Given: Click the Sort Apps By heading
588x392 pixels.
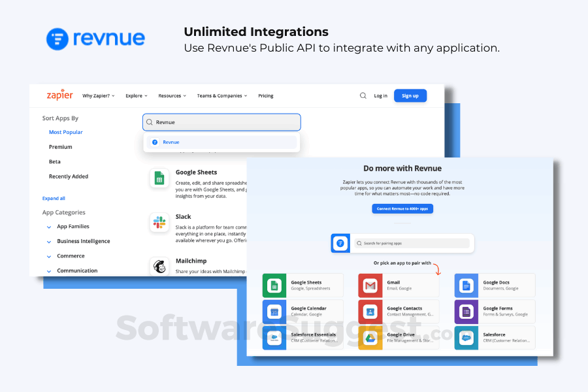Looking at the screenshot, I should pyautogui.click(x=60, y=118).
